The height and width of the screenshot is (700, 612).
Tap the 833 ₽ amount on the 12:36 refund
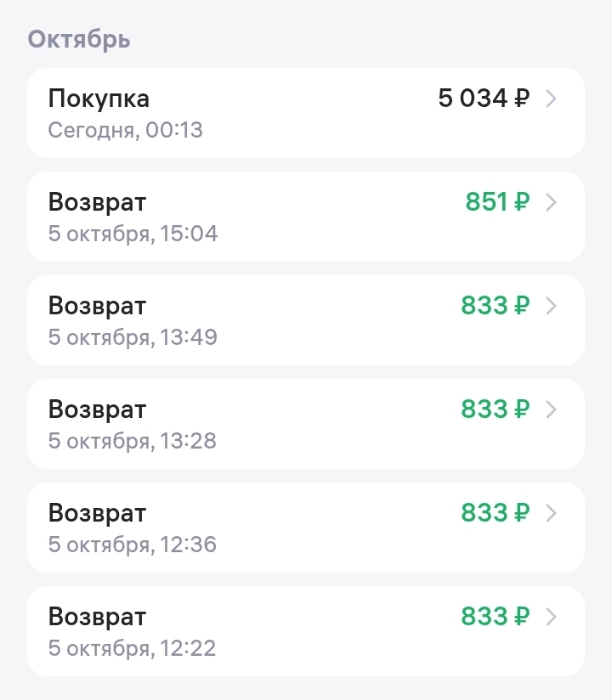pyautogui.click(x=495, y=513)
